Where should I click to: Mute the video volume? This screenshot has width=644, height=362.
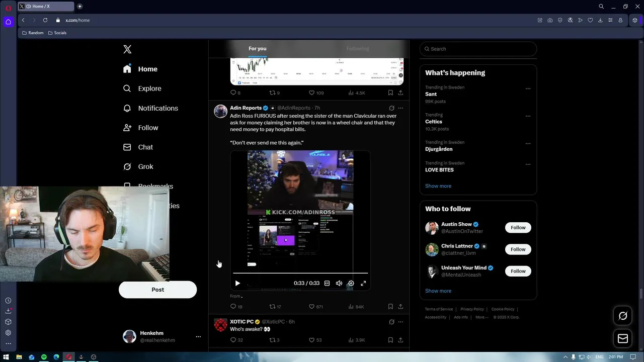[x=339, y=283]
